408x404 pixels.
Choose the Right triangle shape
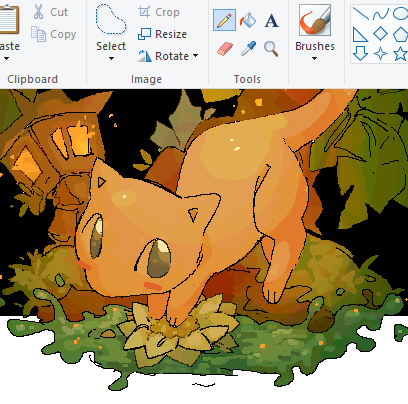(360, 34)
